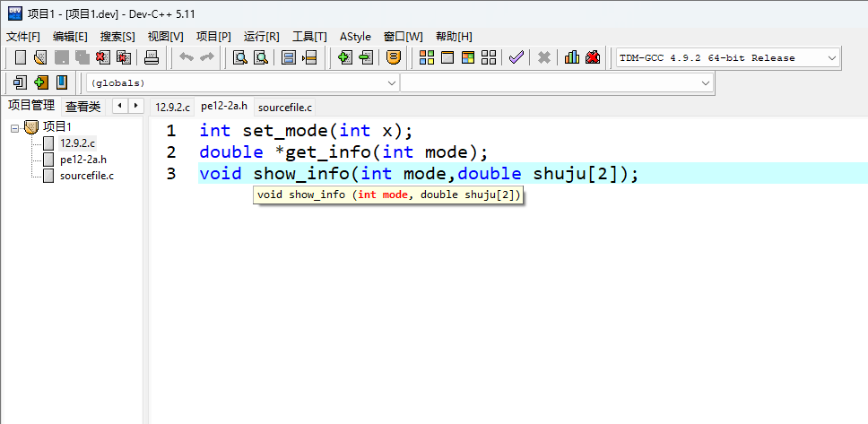Screen dimensions: 868x424
Task: Click the Goto bookmark blue book icon
Action: [62, 83]
